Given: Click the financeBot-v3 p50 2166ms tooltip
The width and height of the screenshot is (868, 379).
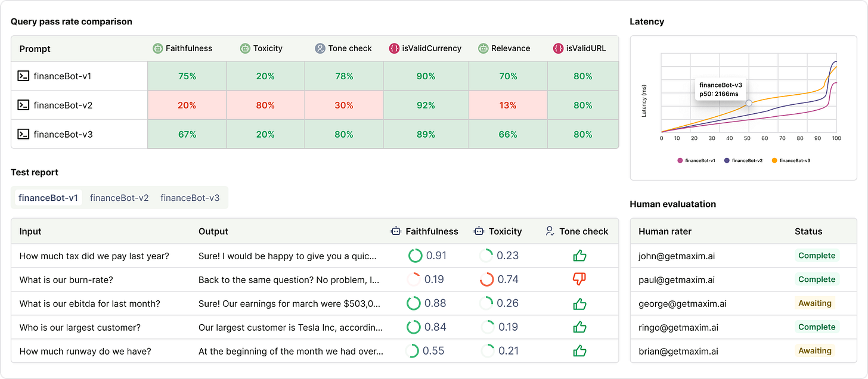Looking at the screenshot, I should click(721, 90).
